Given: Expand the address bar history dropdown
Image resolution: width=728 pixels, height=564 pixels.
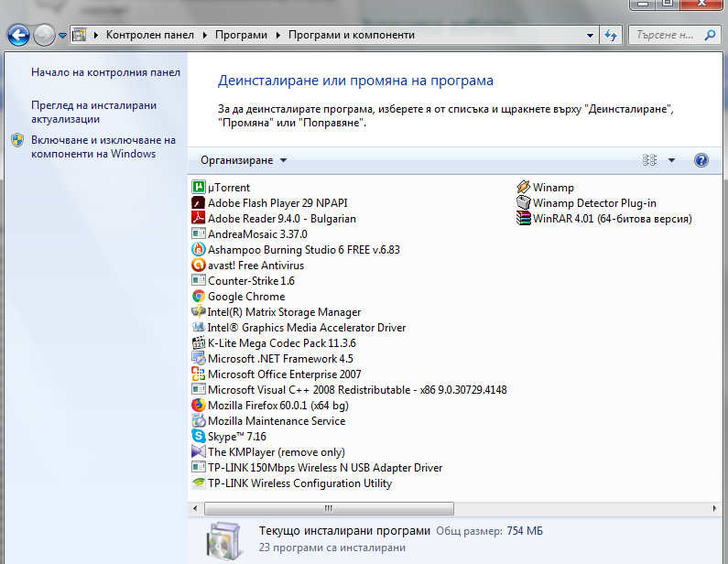Looking at the screenshot, I should (591, 36).
